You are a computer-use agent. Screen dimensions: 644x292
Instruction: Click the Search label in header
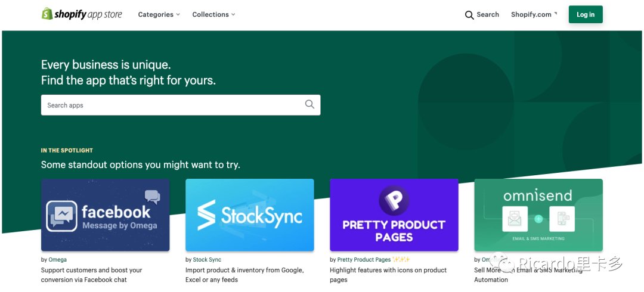pyautogui.click(x=488, y=14)
